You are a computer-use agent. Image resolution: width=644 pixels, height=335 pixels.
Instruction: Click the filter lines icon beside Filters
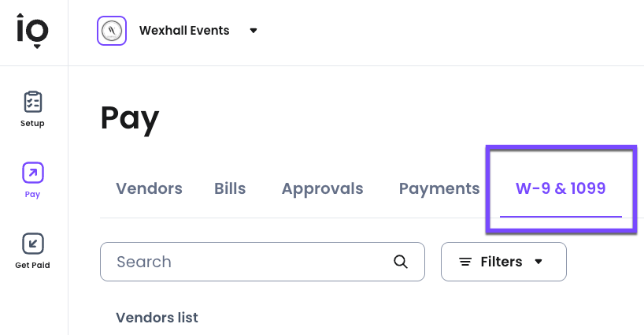(x=465, y=262)
